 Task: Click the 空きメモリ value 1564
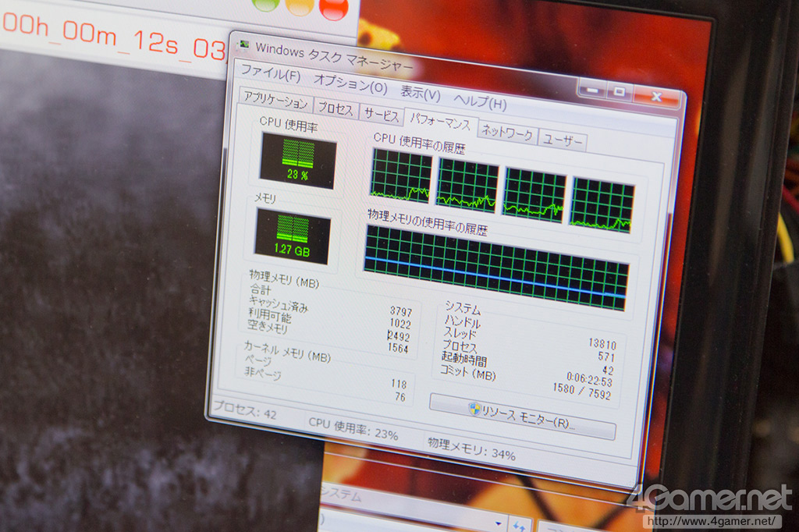pos(398,348)
